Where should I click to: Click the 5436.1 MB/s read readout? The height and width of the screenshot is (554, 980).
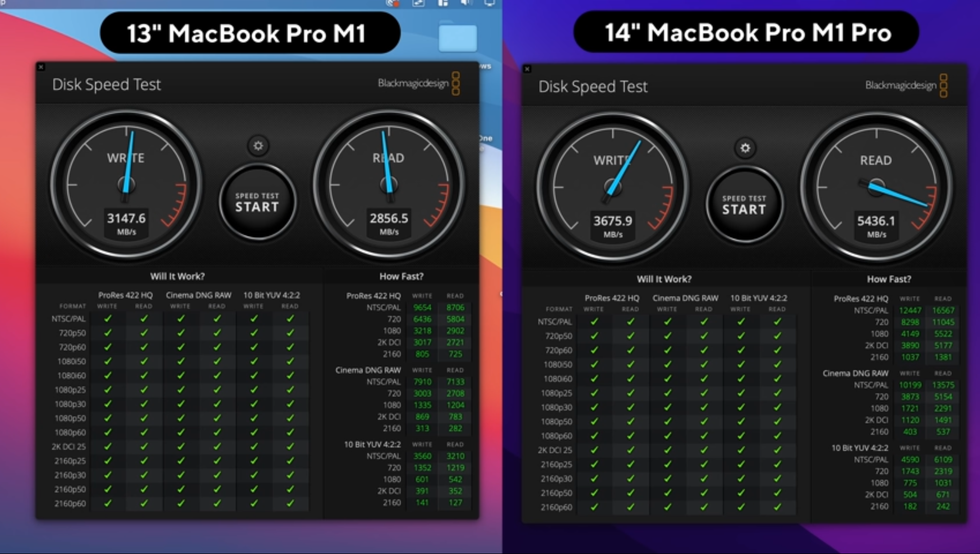tap(876, 226)
